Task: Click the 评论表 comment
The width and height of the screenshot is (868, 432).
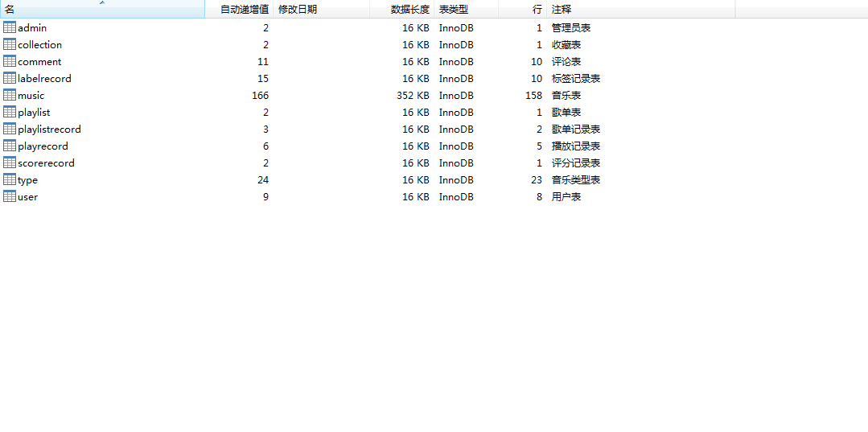Action: [x=566, y=61]
